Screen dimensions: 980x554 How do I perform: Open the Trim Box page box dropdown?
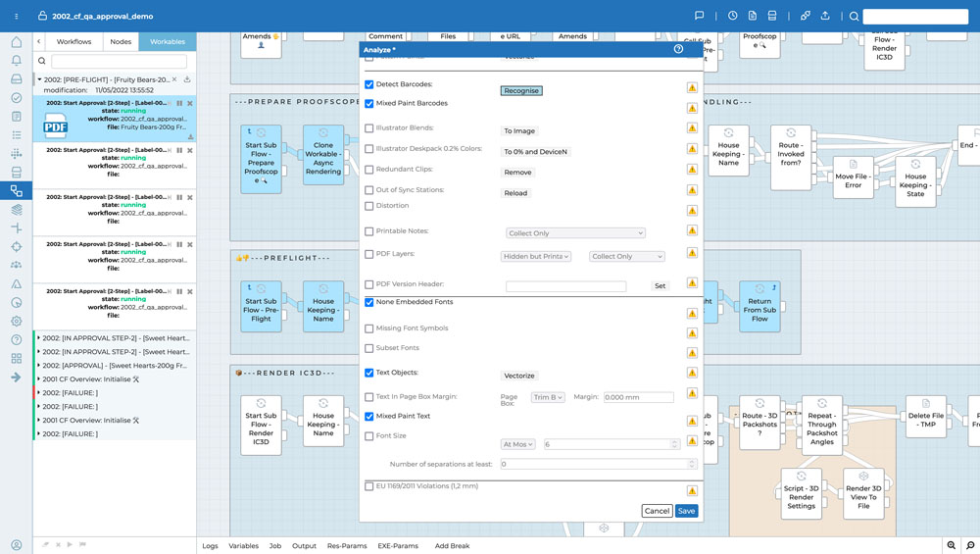click(548, 397)
